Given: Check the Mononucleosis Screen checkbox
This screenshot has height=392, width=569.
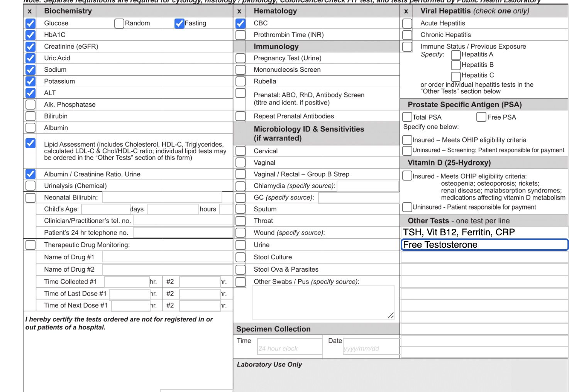Looking at the screenshot, I should tap(240, 70).
